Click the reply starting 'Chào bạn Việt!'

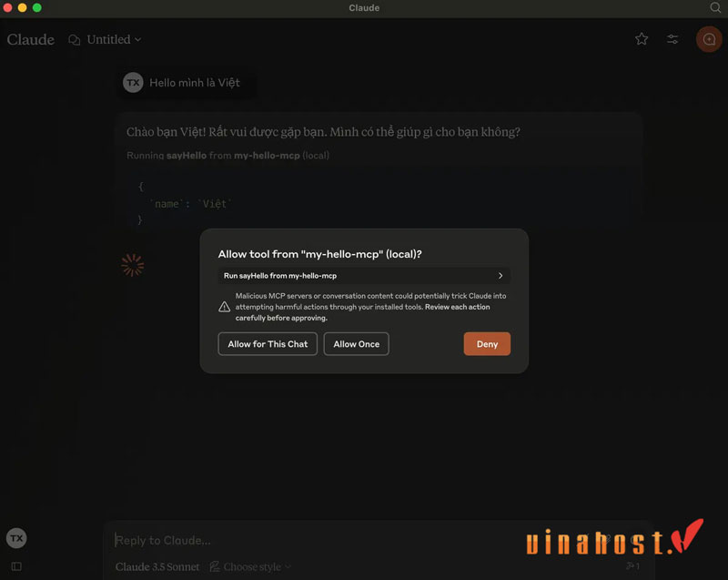coord(323,132)
